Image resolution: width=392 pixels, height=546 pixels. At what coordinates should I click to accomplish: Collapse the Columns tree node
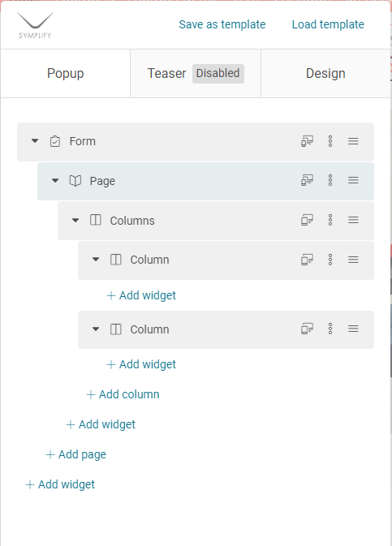[75, 220]
